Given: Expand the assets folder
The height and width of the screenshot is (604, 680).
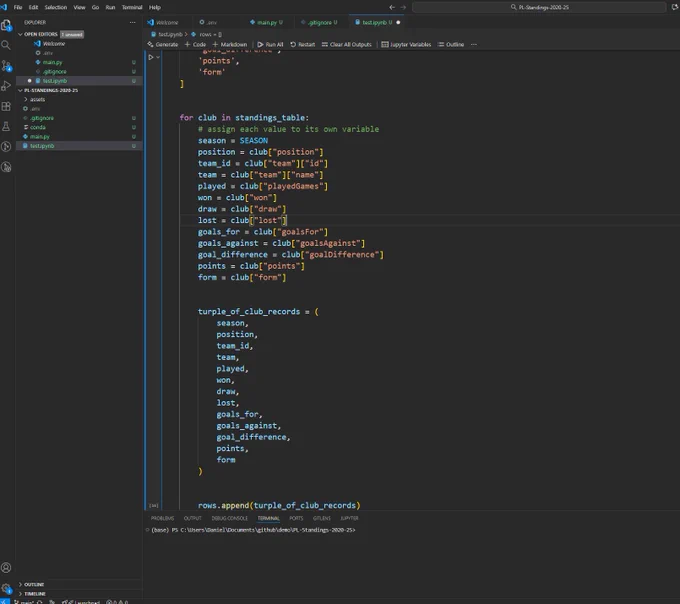Looking at the screenshot, I should [x=37, y=99].
